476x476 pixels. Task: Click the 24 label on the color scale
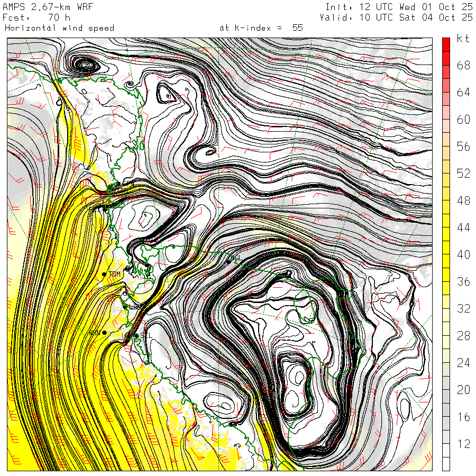[463, 363]
